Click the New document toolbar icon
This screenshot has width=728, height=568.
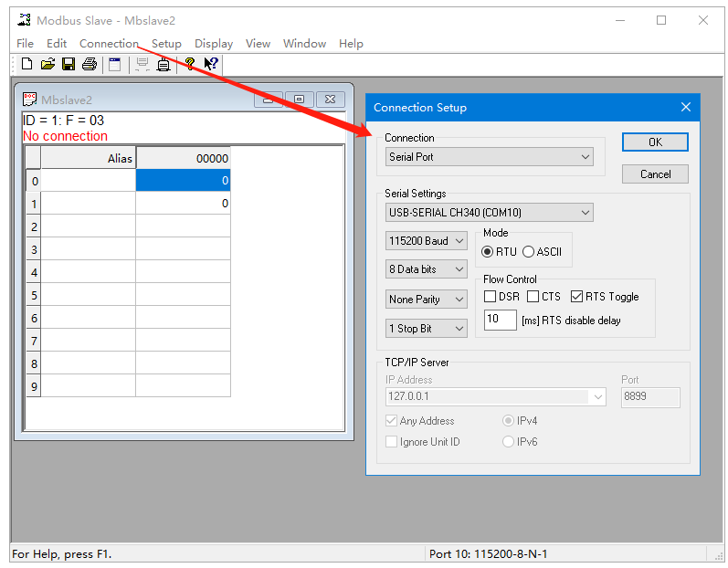[26, 64]
